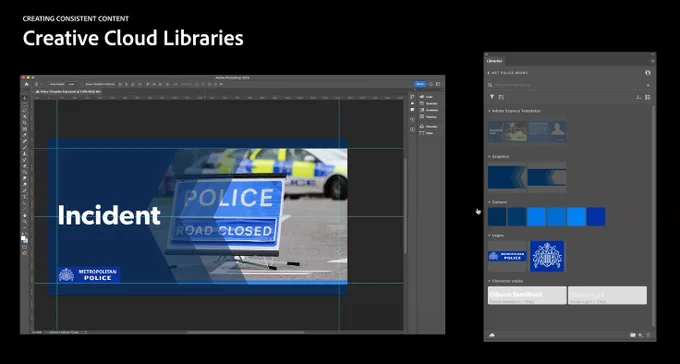Click the blue Share button
The image size is (680, 364).
420,84
